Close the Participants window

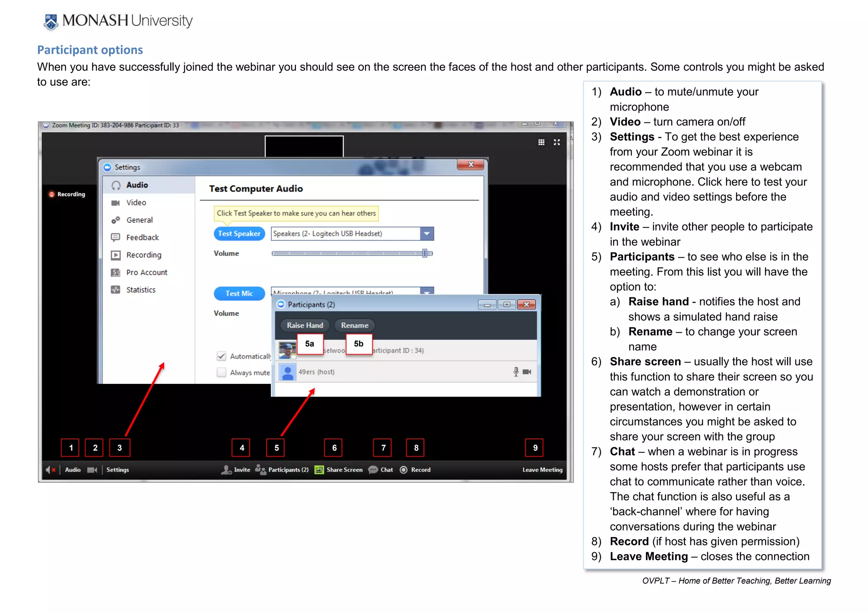(x=526, y=305)
